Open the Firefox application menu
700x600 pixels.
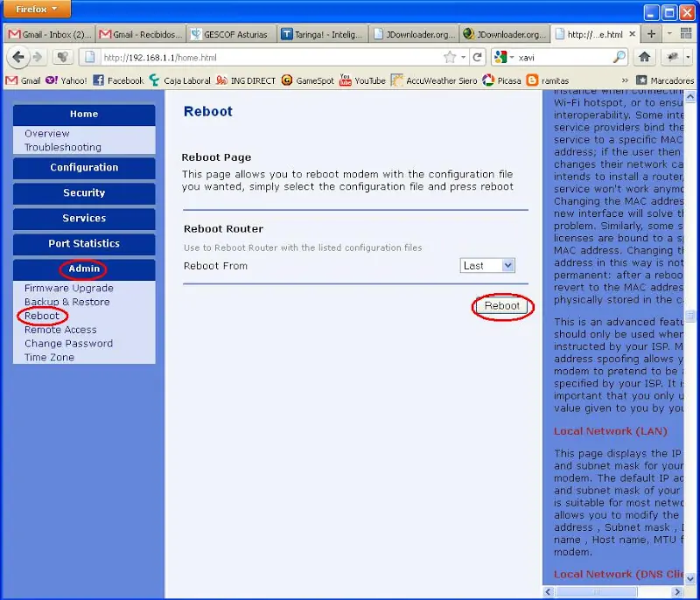pyautogui.click(x=37, y=9)
